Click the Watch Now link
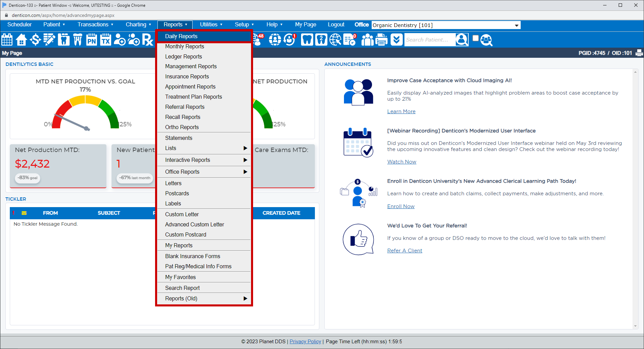This screenshot has width=644, height=349. pos(401,162)
